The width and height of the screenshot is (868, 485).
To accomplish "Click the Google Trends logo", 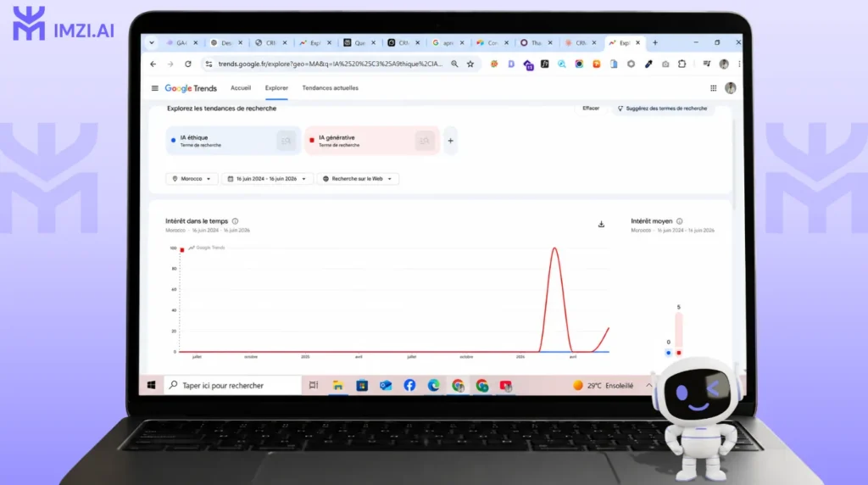I will pos(191,88).
